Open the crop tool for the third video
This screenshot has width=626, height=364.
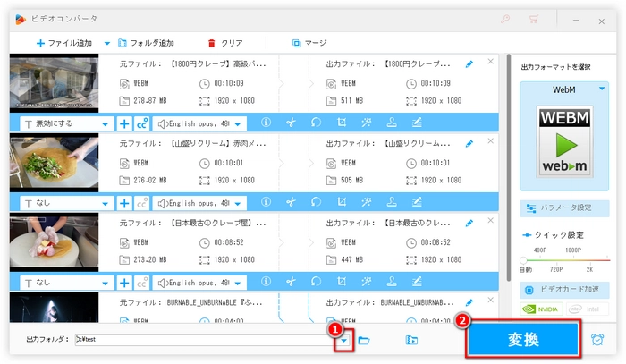342,282
